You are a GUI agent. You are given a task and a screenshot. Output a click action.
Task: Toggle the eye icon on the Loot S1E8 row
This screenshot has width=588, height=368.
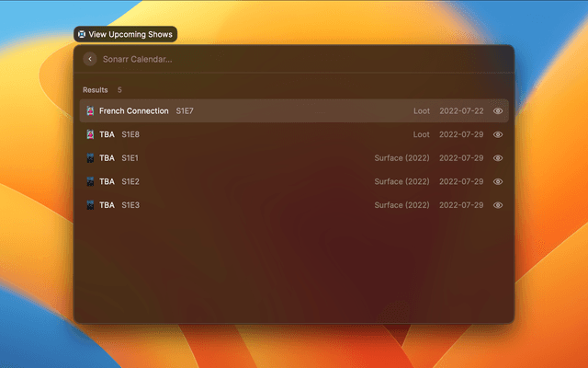click(x=498, y=134)
